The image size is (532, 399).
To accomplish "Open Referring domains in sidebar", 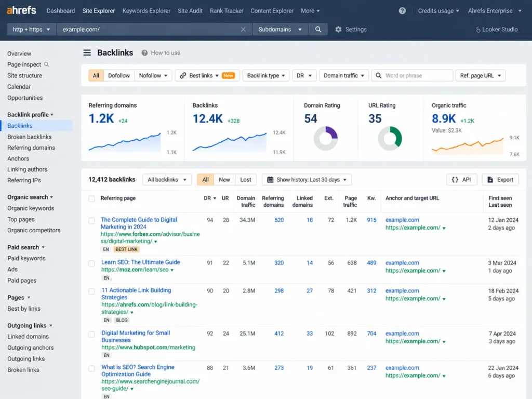I will click(x=31, y=148).
